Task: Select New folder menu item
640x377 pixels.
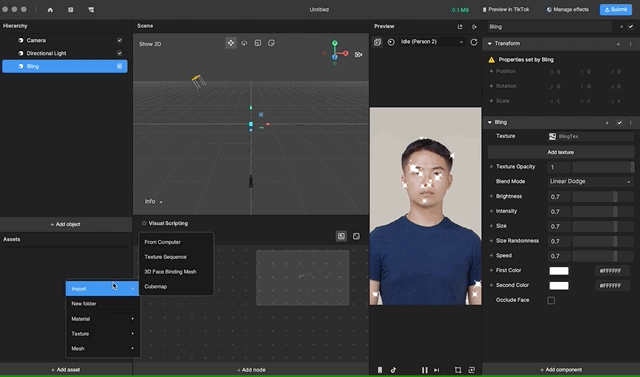Action: [x=102, y=304]
